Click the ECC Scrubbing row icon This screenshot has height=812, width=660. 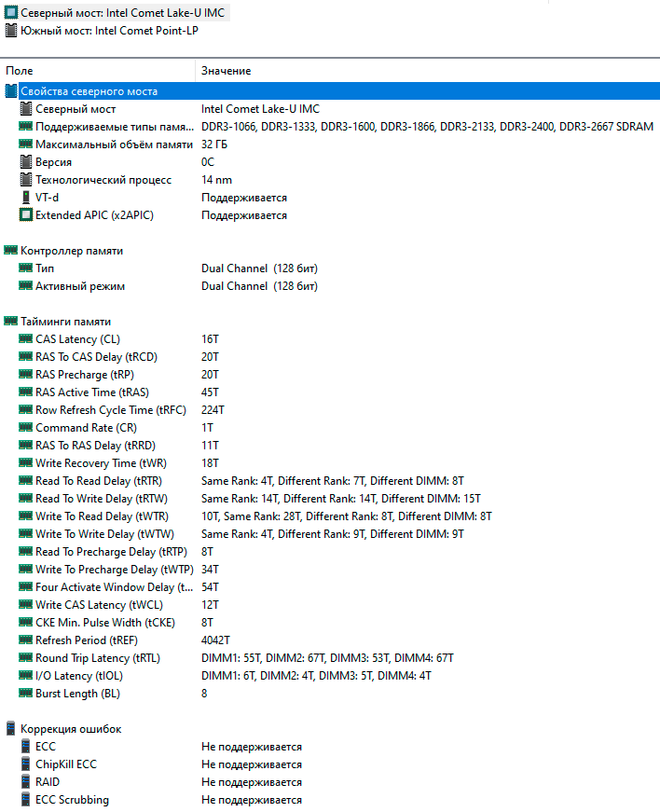tap(25, 799)
